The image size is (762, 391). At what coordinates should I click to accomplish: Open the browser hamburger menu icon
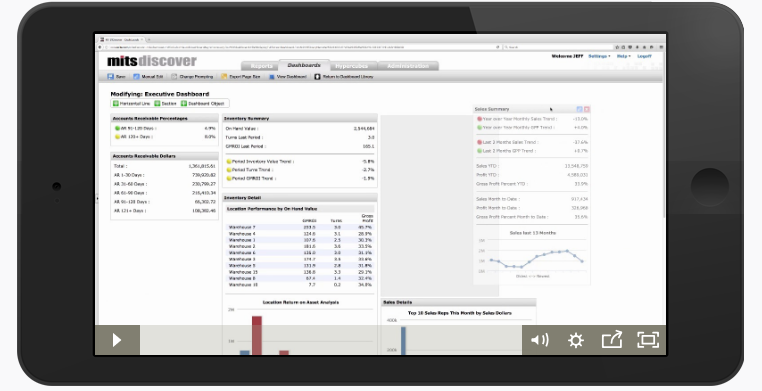pos(661,47)
